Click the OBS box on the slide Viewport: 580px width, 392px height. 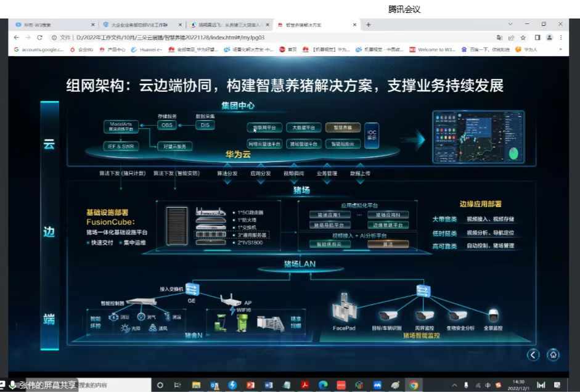(167, 125)
